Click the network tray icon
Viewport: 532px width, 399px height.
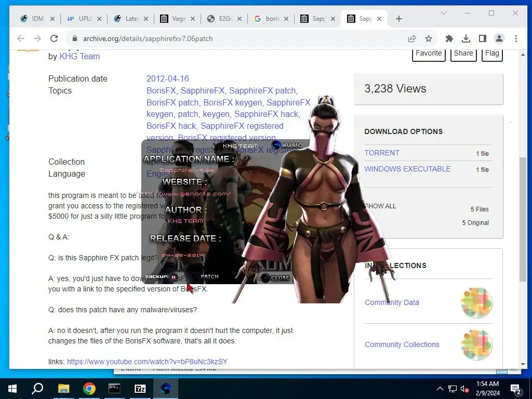coord(453,389)
